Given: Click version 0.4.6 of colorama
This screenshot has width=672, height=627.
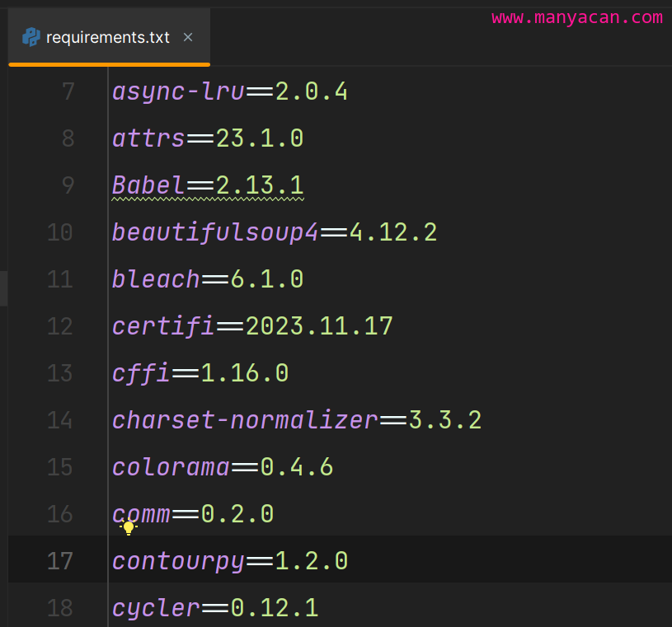Looking at the screenshot, I should (297, 467).
